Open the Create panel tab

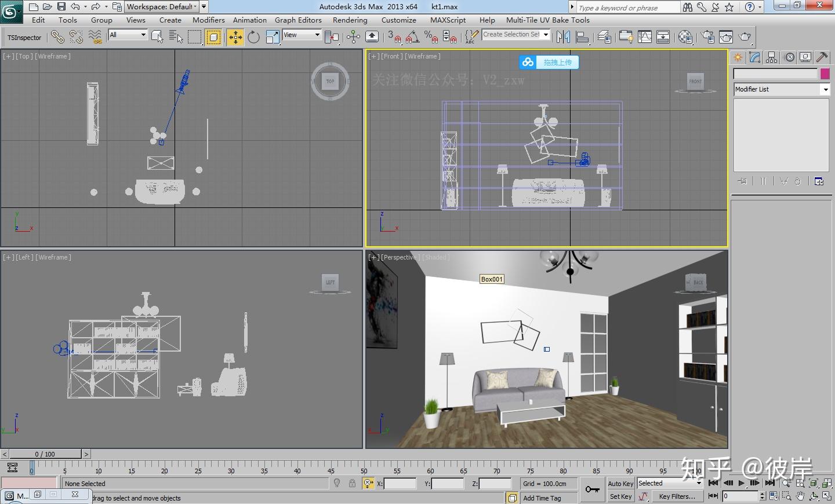pos(738,57)
